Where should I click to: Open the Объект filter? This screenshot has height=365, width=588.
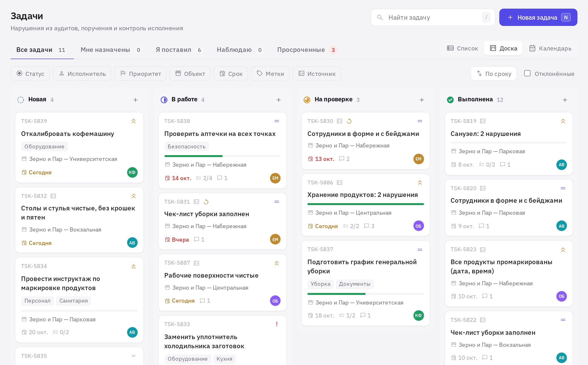point(190,74)
